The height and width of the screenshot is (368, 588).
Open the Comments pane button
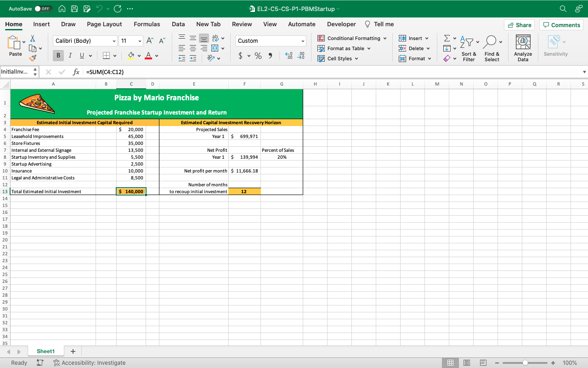point(561,25)
